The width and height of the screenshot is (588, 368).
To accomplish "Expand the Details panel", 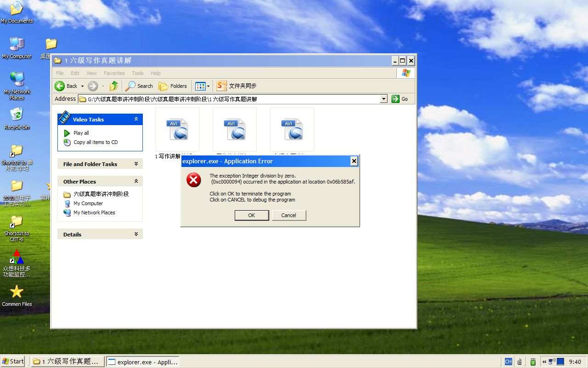I will pyautogui.click(x=136, y=234).
